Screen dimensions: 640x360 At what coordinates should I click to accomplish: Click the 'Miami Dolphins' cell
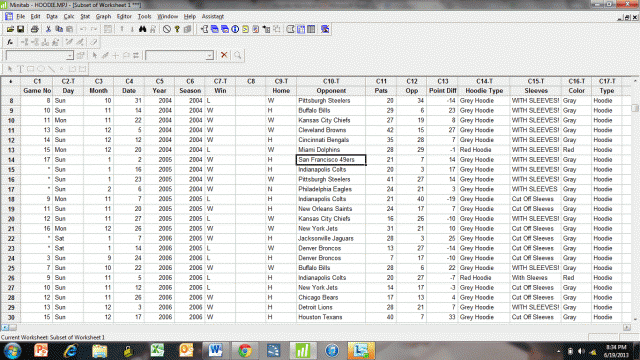click(x=331, y=150)
